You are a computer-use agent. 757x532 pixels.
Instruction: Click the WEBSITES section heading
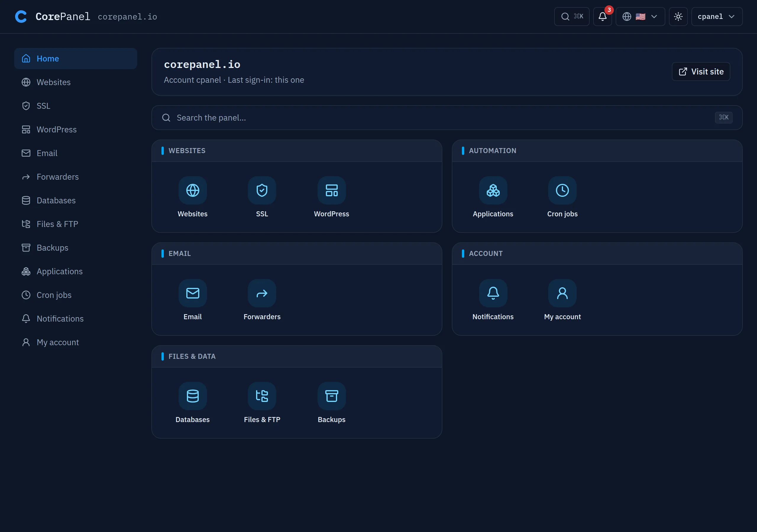pyautogui.click(x=187, y=151)
